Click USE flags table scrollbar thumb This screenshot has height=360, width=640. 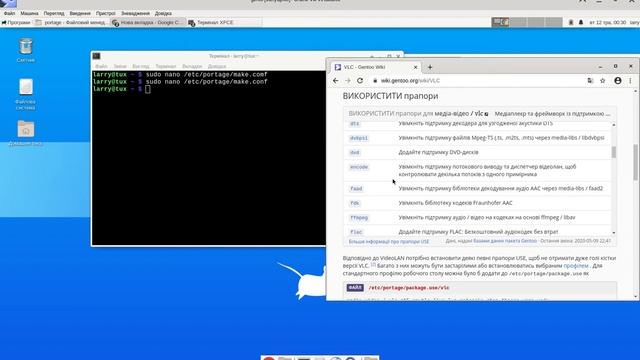pyautogui.click(x=613, y=152)
